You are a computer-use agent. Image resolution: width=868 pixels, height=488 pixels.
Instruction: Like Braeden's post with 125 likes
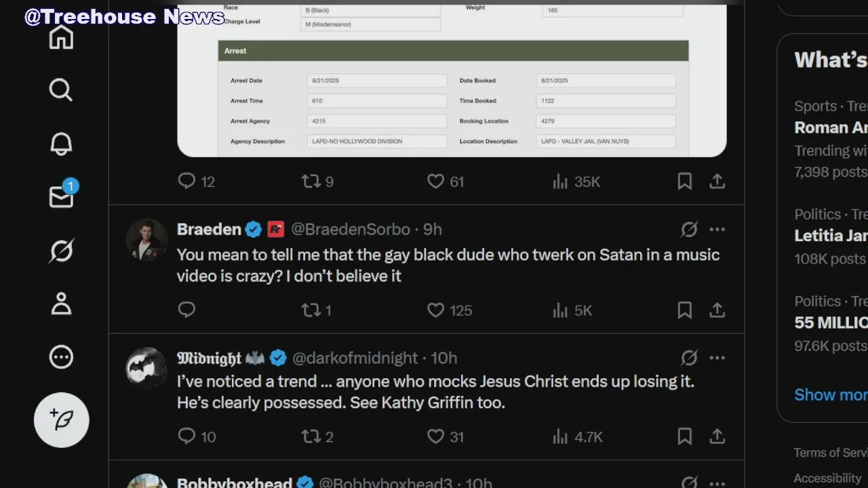coord(449,310)
